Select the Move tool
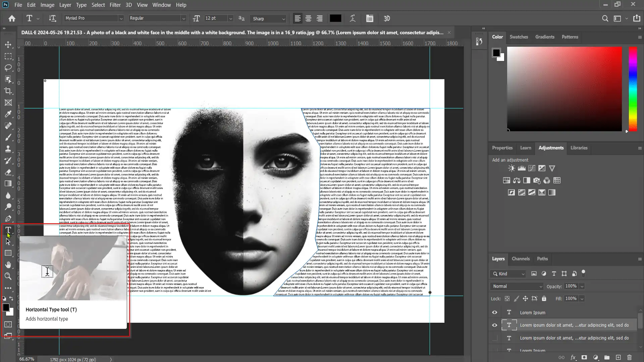The height and width of the screenshot is (362, 644). 8,45
